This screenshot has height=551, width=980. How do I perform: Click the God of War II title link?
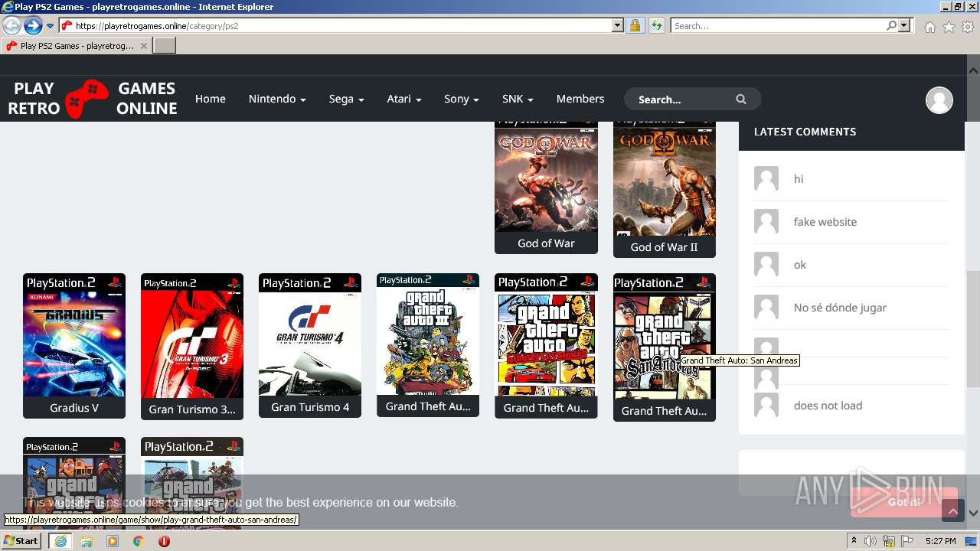point(665,247)
